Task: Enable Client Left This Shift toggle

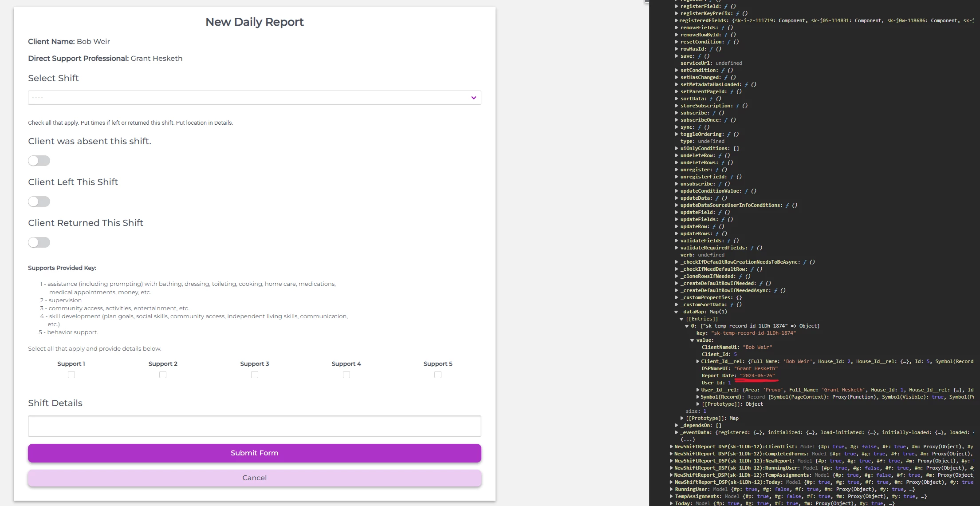Action: coord(39,202)
